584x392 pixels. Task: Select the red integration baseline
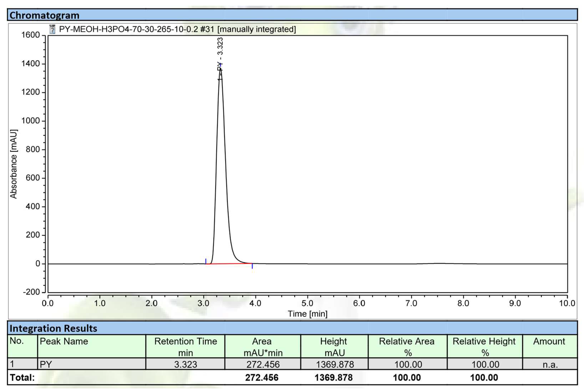click(x=229, y=264)
